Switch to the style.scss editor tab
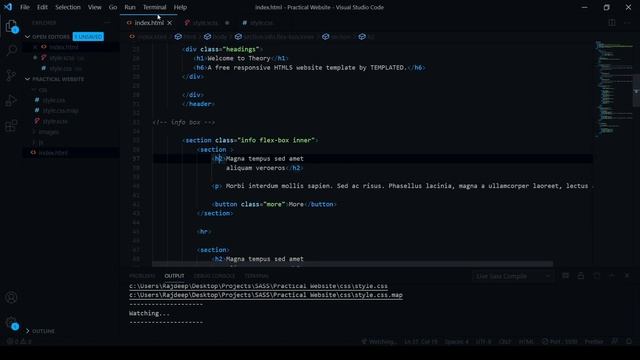The image size is (640, 360). [206, 23]
